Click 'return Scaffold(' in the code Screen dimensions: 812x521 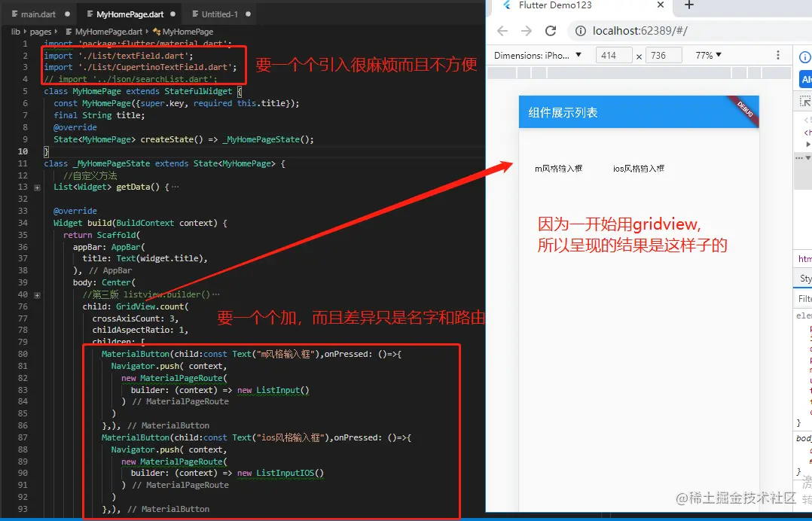102,235
